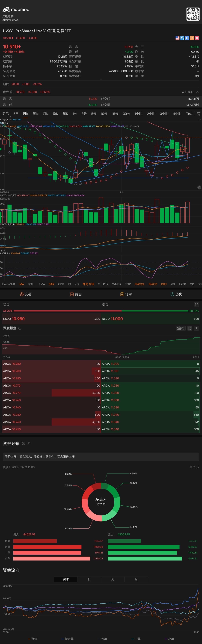Select the 日K chart tab
The height and width of the screenshot is (644, 202).
pos(26,114)
